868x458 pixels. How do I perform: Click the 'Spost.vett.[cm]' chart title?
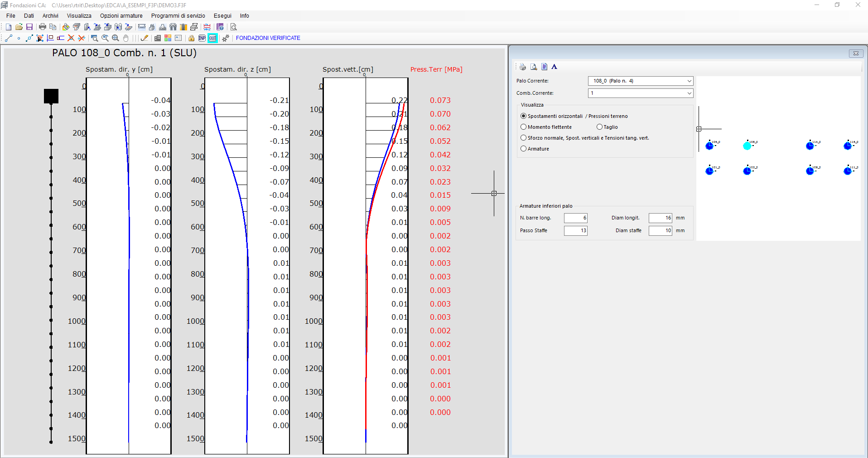pos(348,69)
